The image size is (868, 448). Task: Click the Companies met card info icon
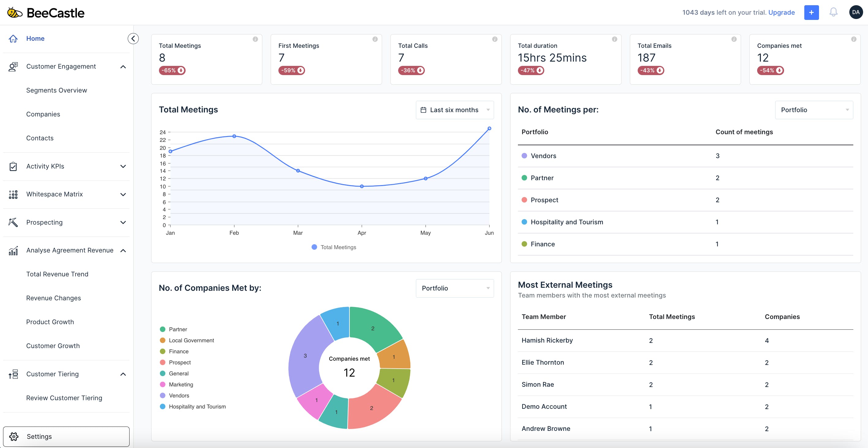853,39
